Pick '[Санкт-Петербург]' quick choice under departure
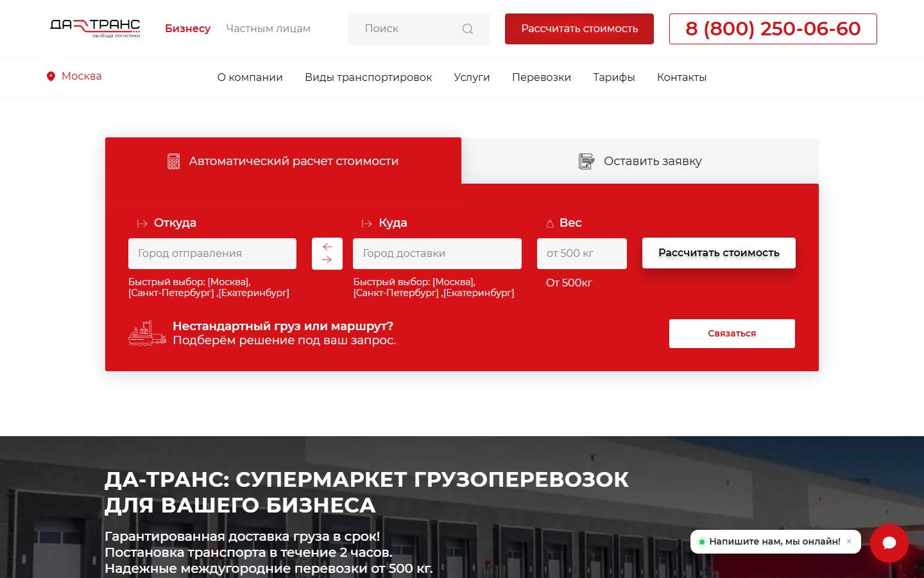This screenshot has width=924, height=578. [171, 293]
